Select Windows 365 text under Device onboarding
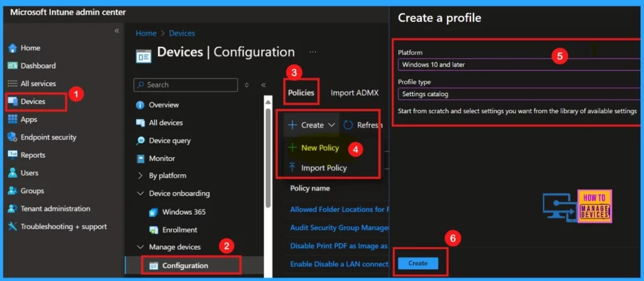This screenshot has width=644, height=281. point(184,212)
